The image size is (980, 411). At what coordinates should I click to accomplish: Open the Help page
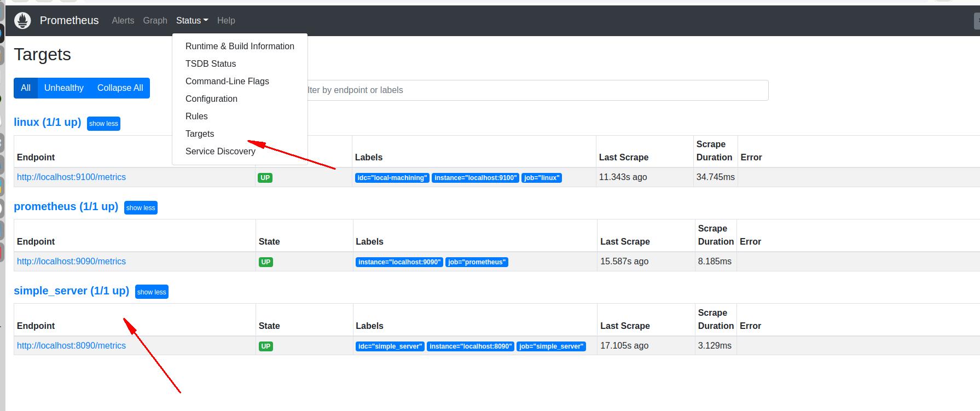[x=226, y=20]
